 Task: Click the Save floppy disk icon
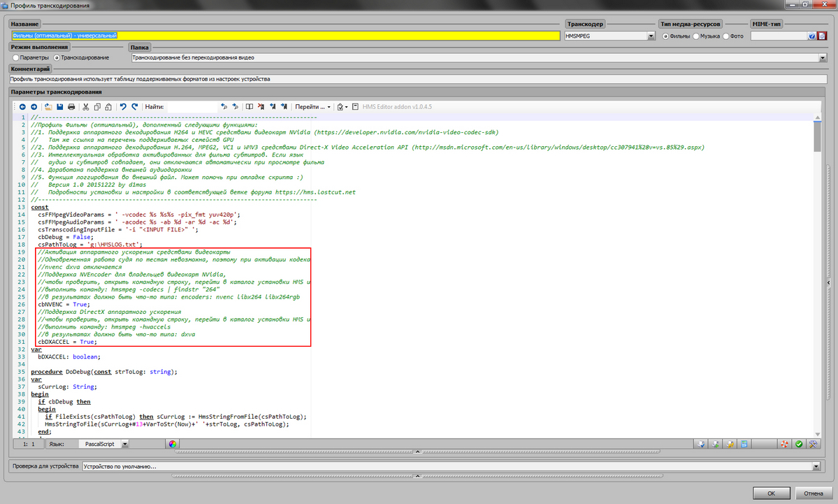[x=60, y=107]
